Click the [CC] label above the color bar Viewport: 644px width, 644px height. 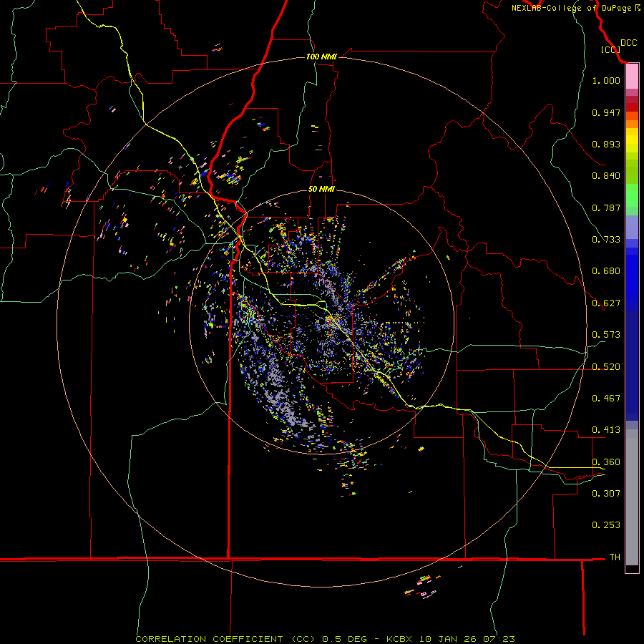[610, 49]
